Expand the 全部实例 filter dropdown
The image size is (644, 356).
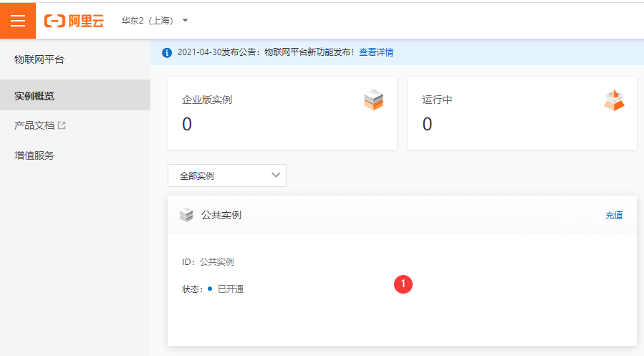[x=226, y=175]
